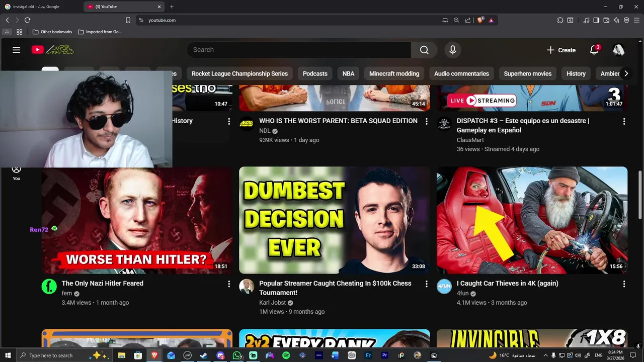
Task: Toggle the ENG input language indicator
Action: pos(598,355)
